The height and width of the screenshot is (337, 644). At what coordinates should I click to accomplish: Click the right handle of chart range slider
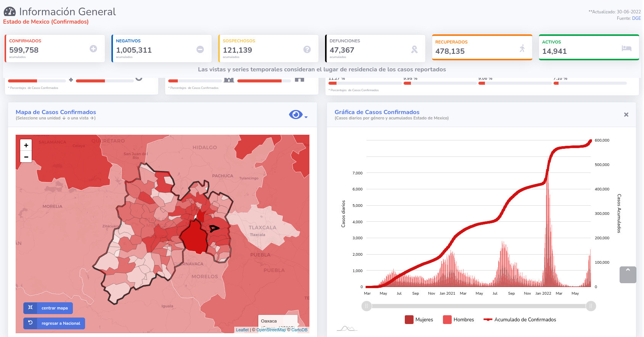coord(591,306)
